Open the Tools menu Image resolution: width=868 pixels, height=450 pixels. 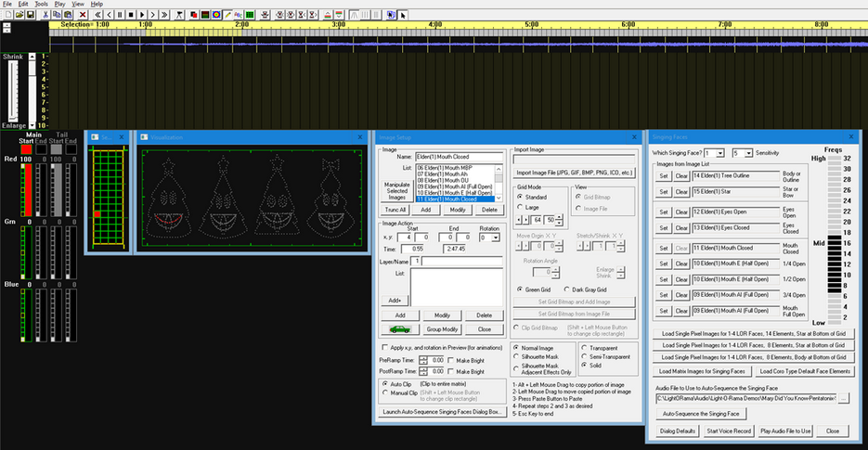tap(41, 5)
